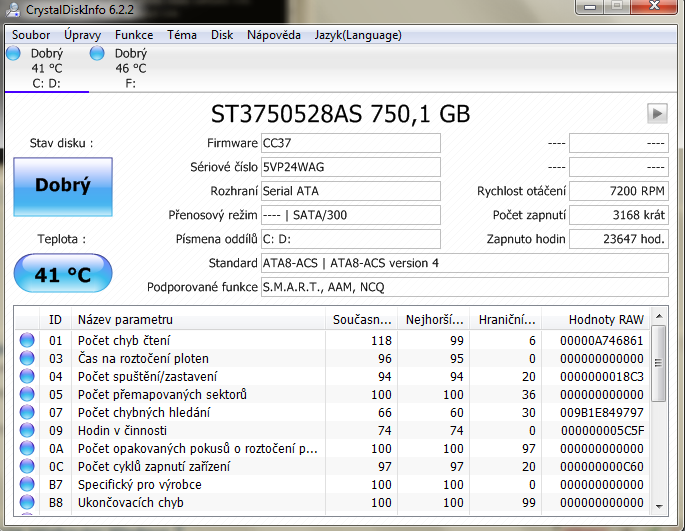
Task: Click status orb for Ukončovacích chyb
Action: [28, 502]
